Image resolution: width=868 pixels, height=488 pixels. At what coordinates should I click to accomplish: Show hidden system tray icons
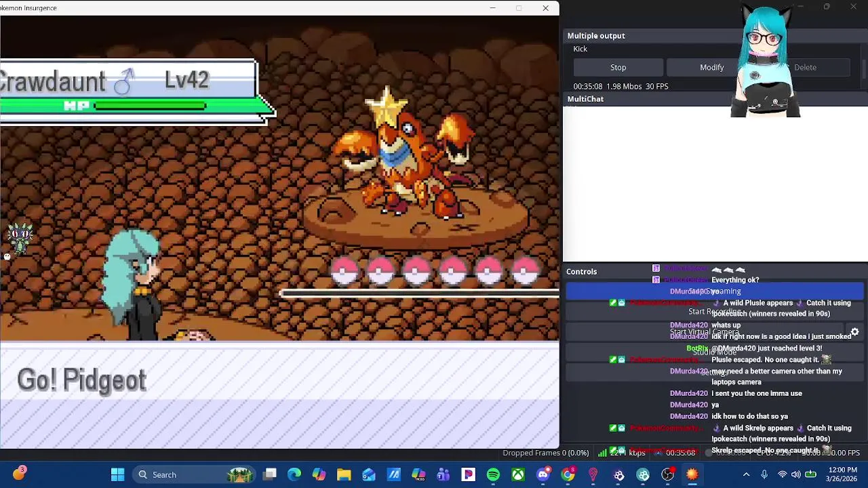coord(746,474)
